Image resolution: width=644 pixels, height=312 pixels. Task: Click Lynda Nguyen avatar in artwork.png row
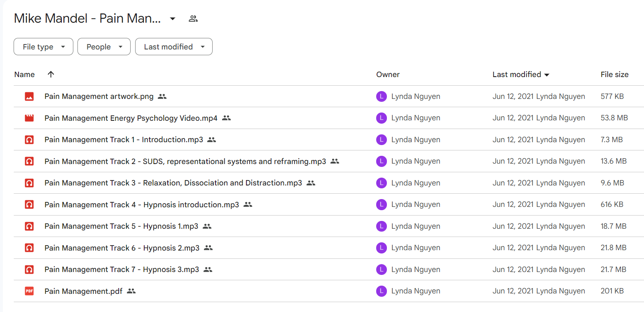[382, 96]
